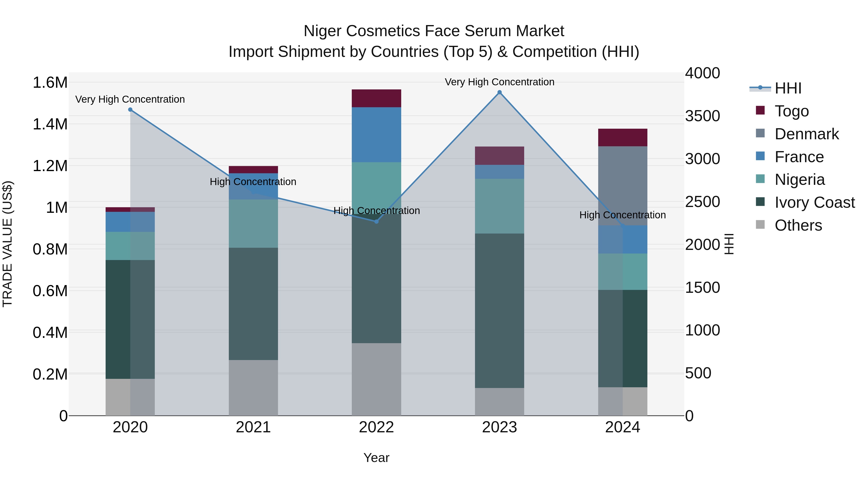Click the 2023 Others bar segment
868x488 pixels.
point(499,402)
